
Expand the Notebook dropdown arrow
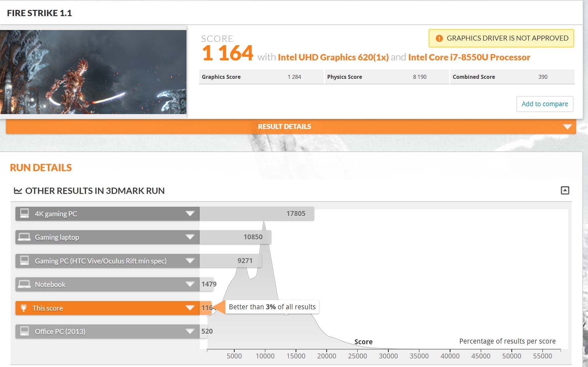point(190,284)
